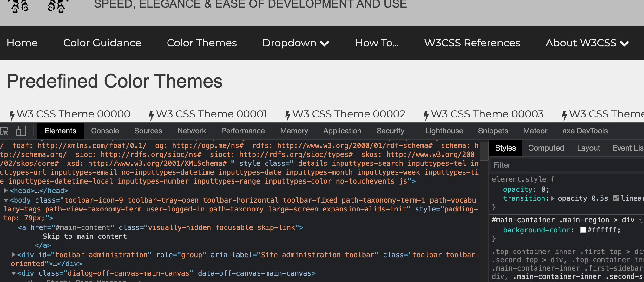Open the white background-color swatch picker
Screen dimensions: 644x282
coord(583,230)
